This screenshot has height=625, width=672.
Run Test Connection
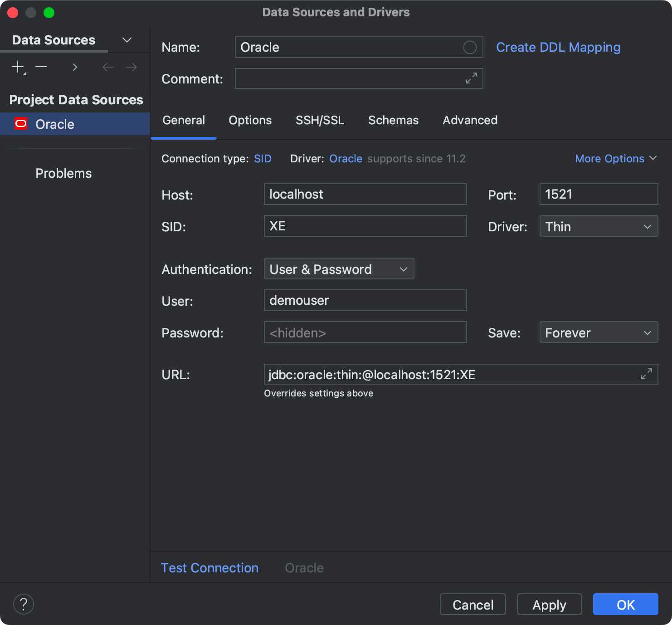209,567
